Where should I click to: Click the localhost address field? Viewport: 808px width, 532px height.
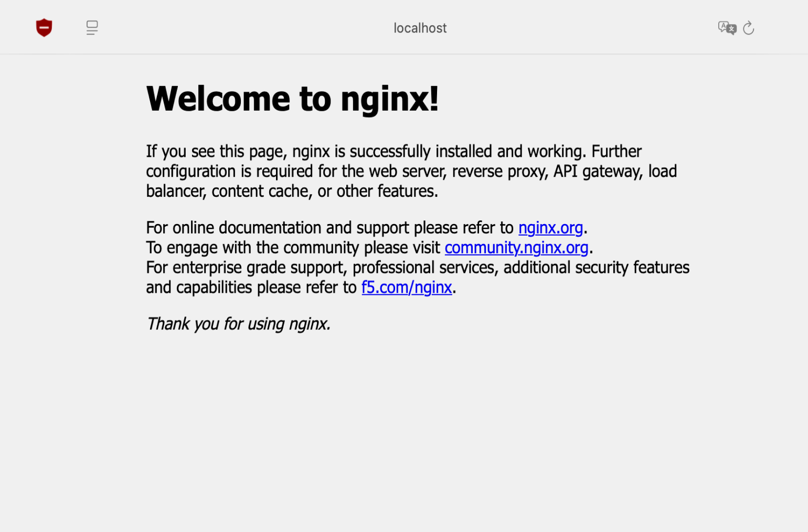[420, 28]
